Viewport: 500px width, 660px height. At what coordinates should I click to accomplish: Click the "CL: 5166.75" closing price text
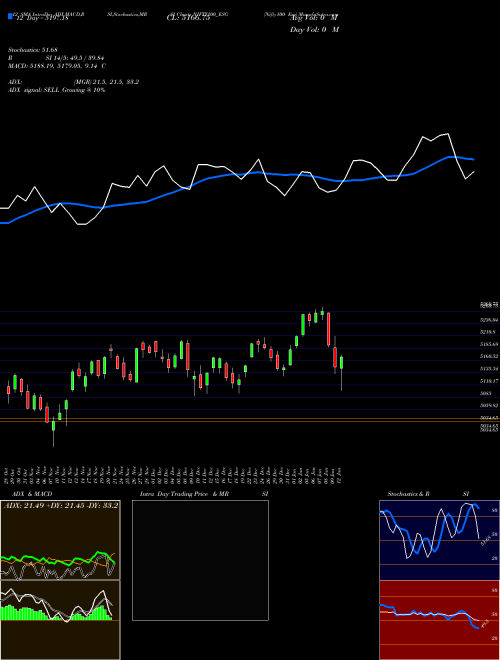point(188,18)
